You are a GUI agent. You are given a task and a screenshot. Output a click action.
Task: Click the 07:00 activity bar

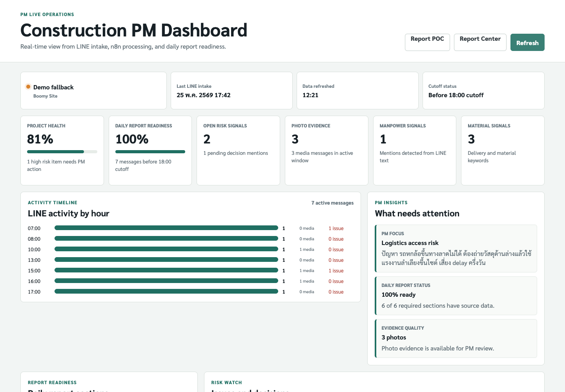(166, 228)
